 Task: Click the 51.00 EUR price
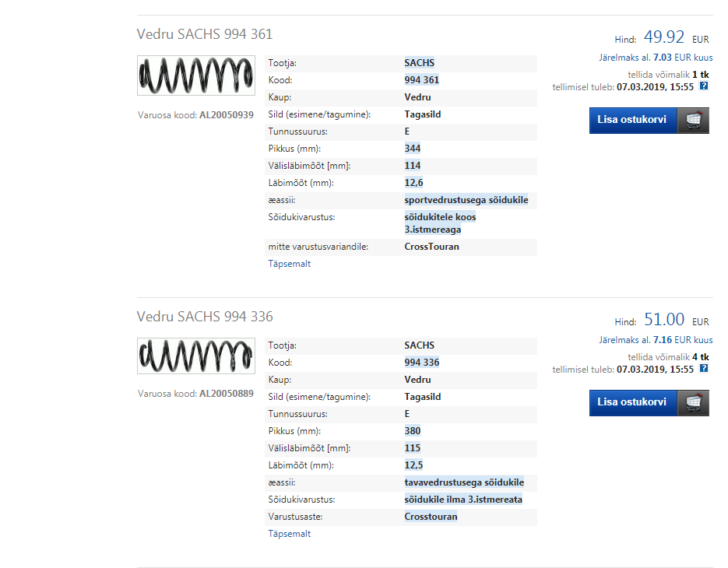click(x=664, y=320)
